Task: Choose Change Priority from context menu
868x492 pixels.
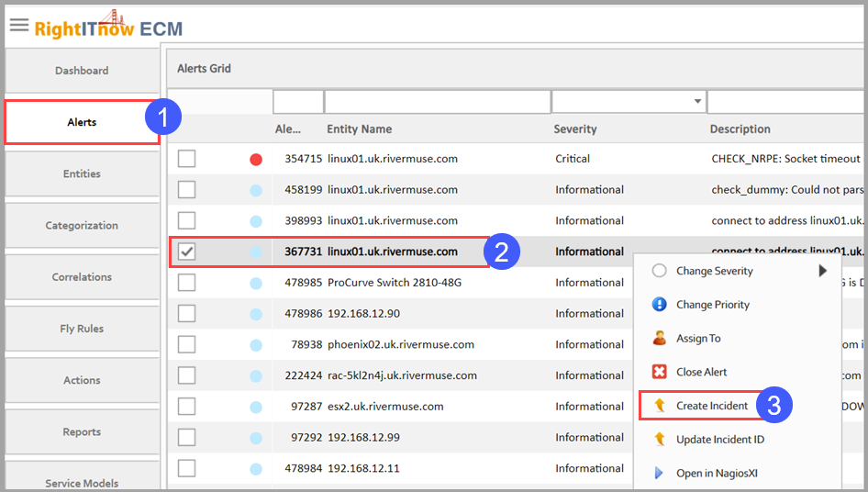Action: (x=712, y=305)
